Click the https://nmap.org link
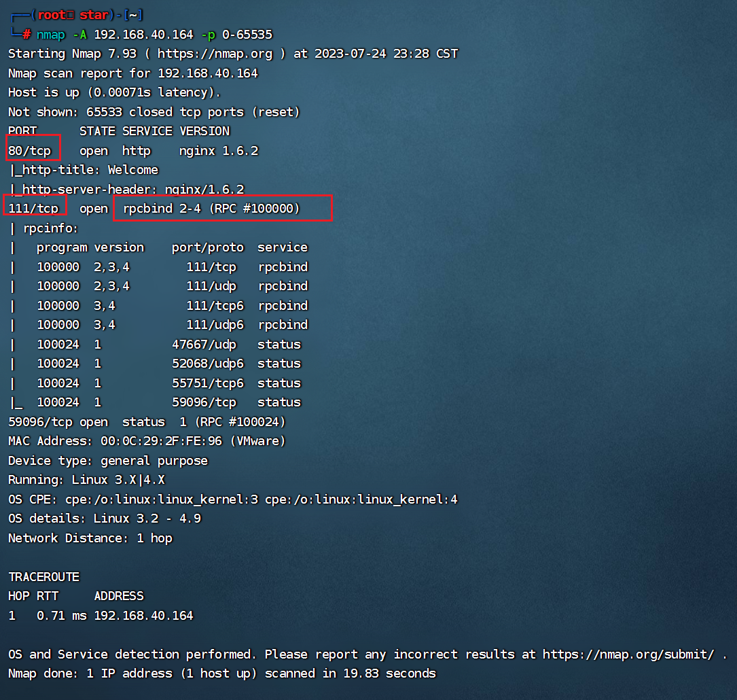 point(215,54)
